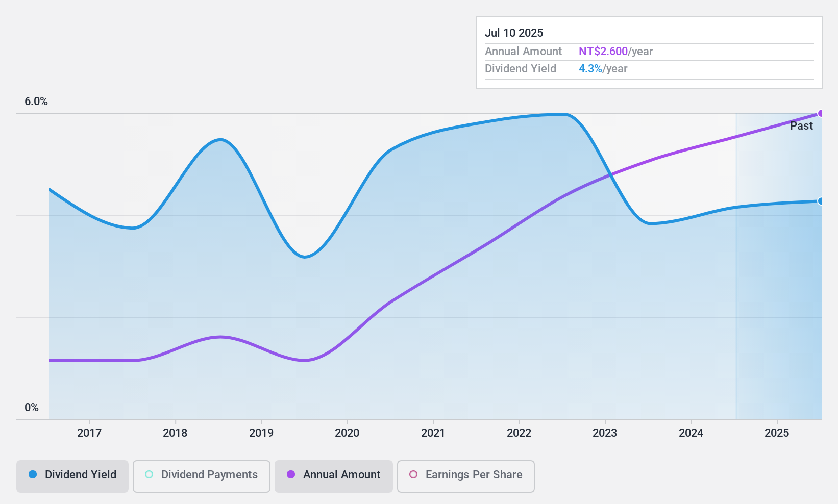Click the blue Dividend Yield legend dot

[x=33, y=474]
